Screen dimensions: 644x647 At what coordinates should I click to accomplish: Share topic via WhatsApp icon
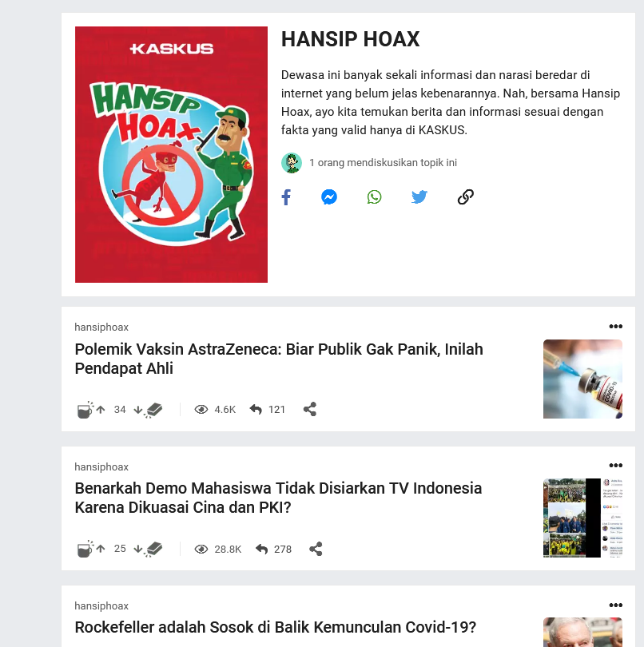[x=374, y=196]
